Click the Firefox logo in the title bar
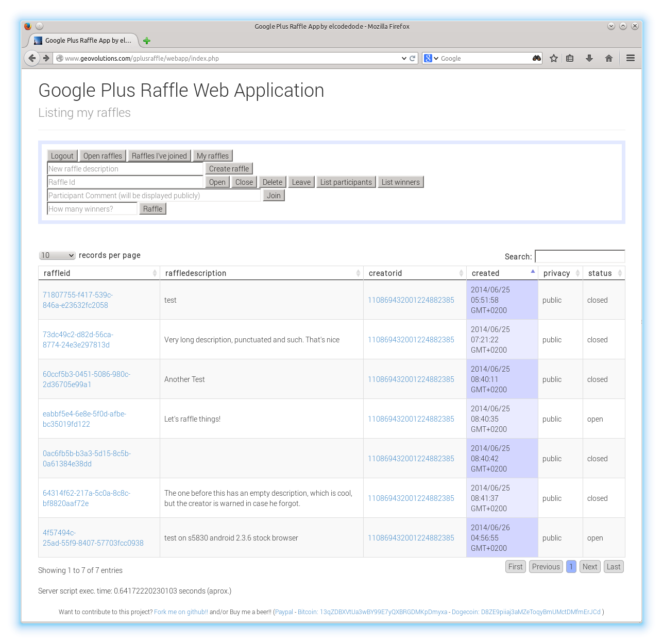 click(28, 26)
